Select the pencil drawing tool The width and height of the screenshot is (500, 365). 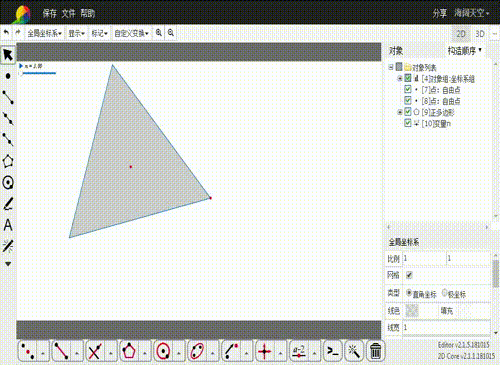pyautogui.click(x=8, y=204)
